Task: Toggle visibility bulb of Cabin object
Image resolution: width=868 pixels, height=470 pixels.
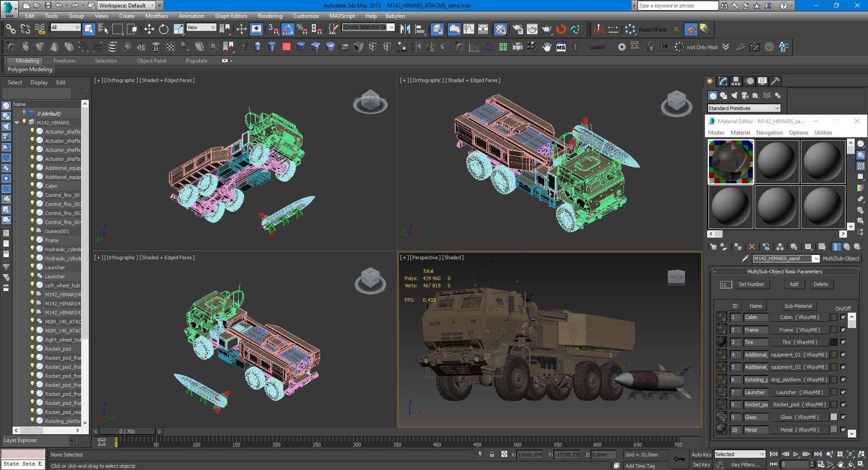Action: click(32, 186)
